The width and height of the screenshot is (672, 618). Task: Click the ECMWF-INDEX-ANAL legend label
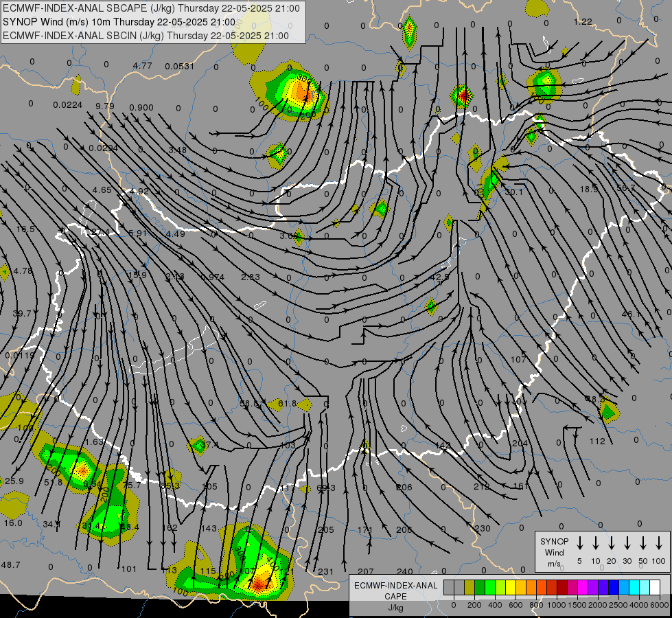395,586
